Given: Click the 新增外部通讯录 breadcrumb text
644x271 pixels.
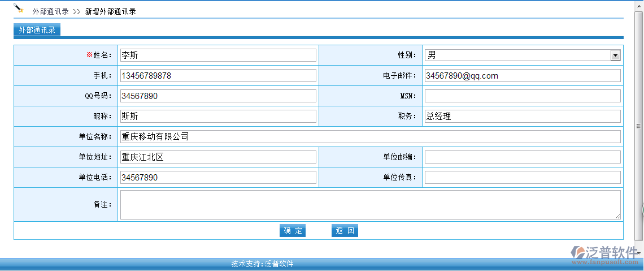Looking at the screenshot, I should (111, 11).
